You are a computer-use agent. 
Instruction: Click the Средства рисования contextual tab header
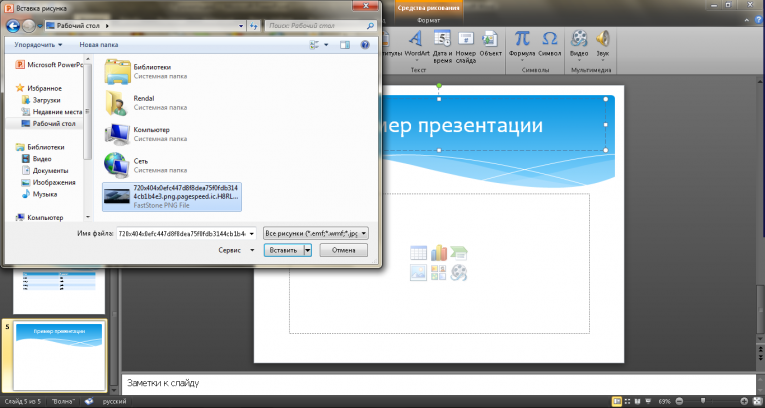pos(428,8)
